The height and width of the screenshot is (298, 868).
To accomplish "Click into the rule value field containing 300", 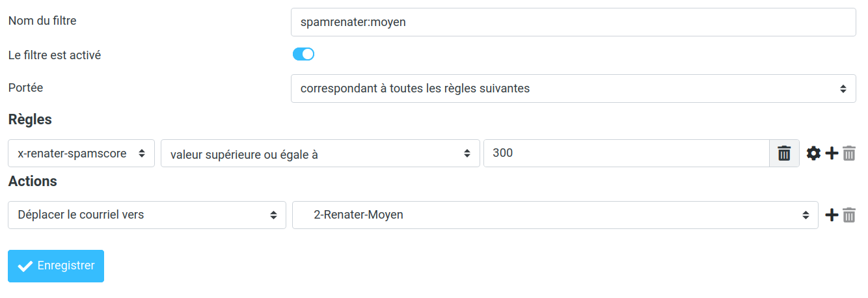I will pos(626,154).
